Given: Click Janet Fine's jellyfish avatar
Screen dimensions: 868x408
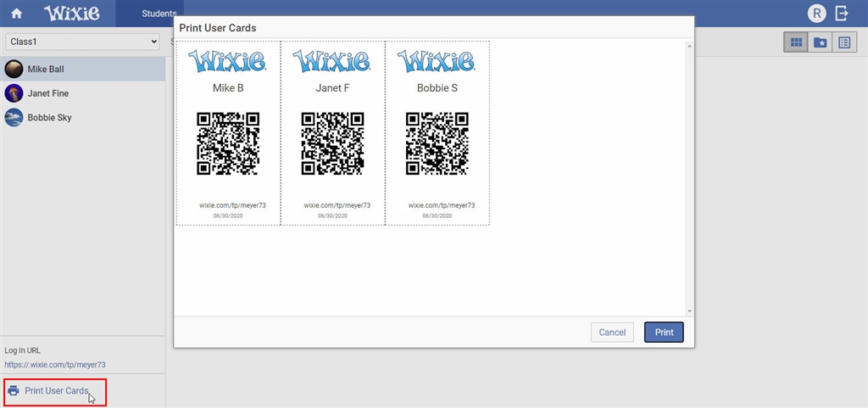Looking at the screenshot, I should [14, 93].
